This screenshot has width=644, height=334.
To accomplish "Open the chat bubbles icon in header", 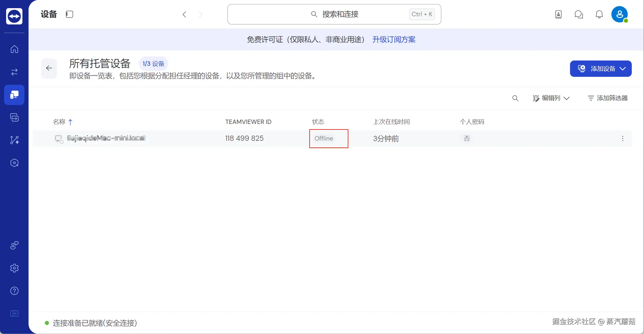I will (578, 14).
